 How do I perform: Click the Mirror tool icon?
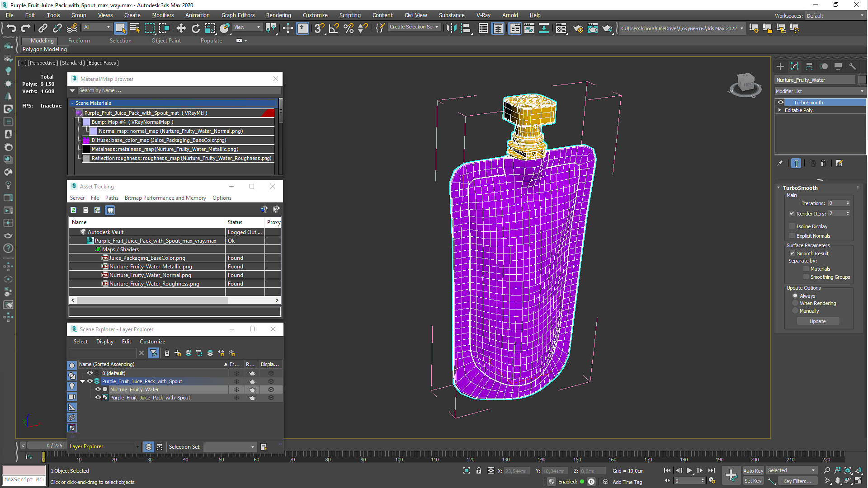click(451, 28)
